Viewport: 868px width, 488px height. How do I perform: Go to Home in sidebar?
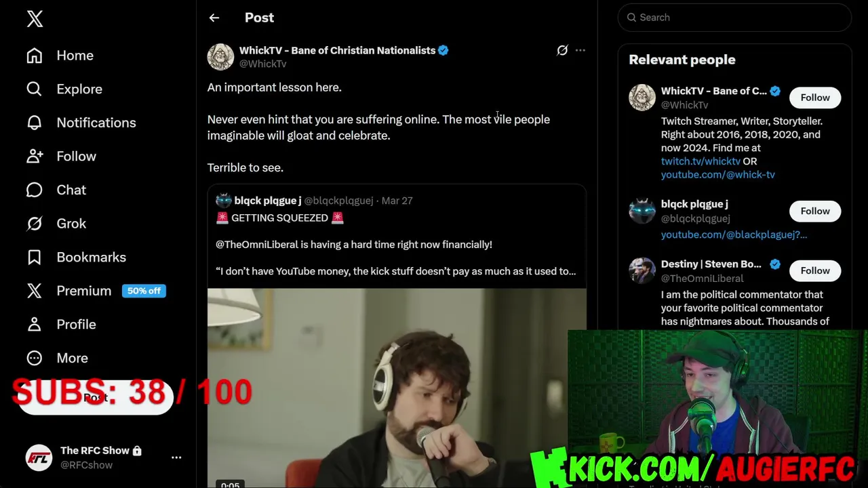tap(60, 56)
